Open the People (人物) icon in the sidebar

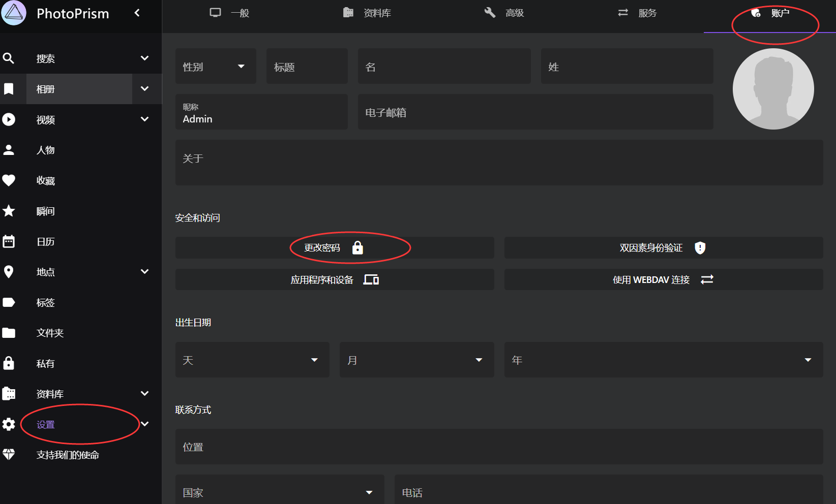[9, 150]
